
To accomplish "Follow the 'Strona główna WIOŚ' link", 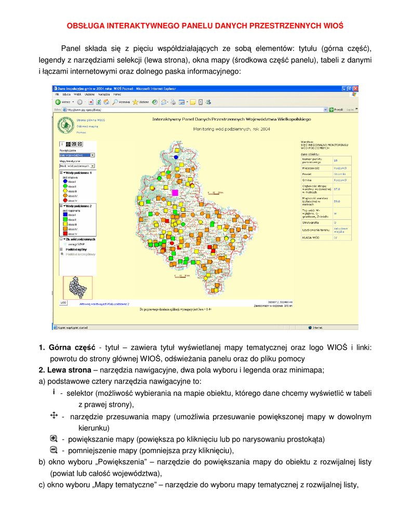I will [x=90, y=119].
